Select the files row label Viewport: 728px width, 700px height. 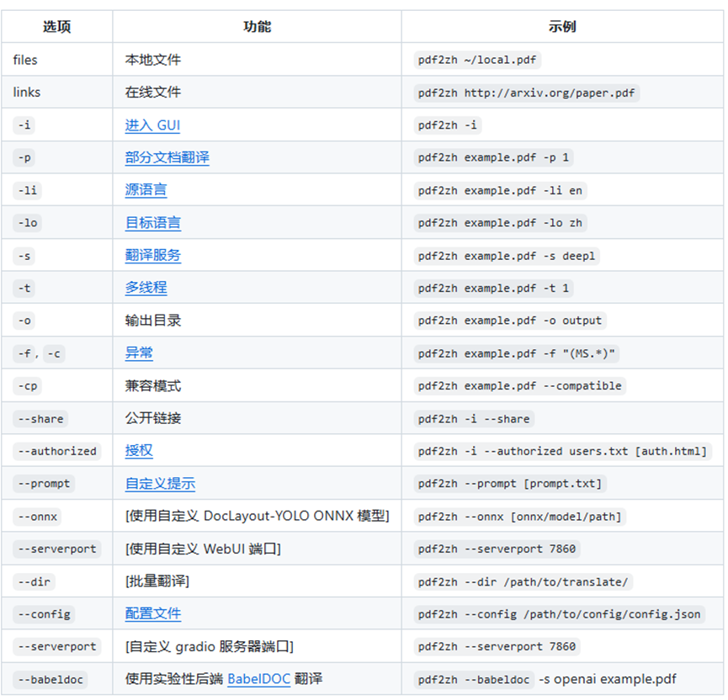[24, 60]
